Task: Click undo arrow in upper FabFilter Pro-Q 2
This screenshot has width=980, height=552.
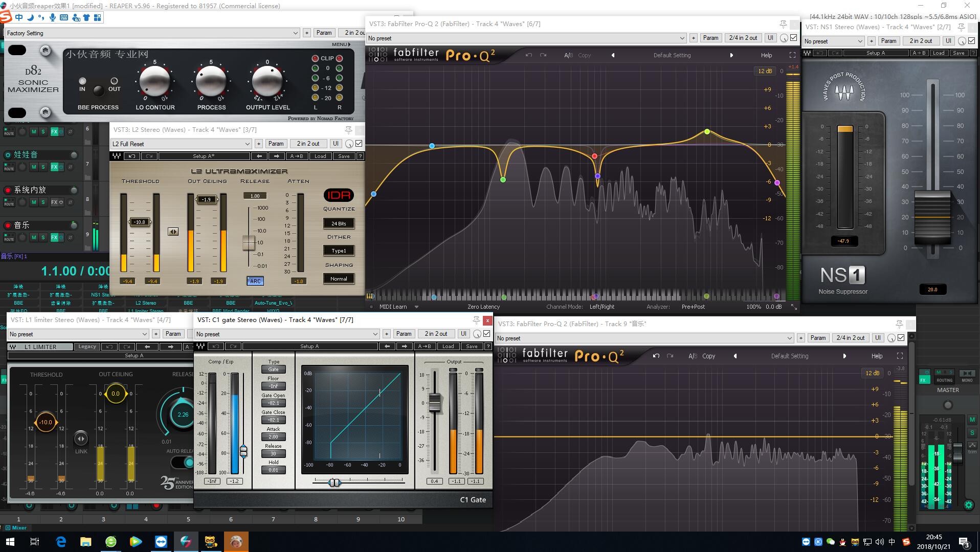Action: click(x=529, y=55)
